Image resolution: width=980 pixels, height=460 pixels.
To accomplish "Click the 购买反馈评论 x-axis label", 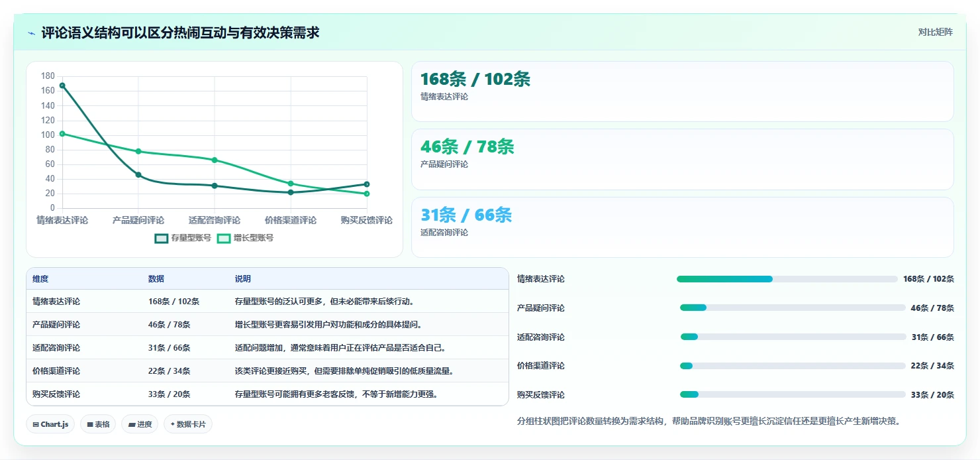I will 367,220.
